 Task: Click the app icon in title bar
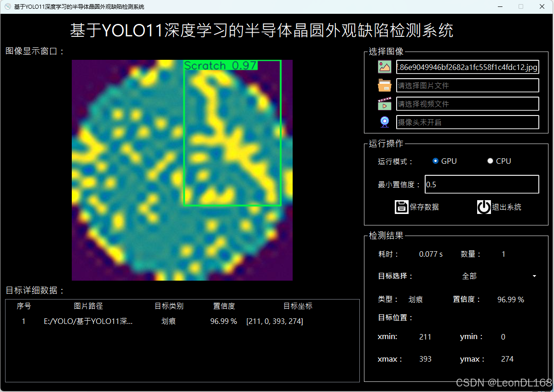7,6
